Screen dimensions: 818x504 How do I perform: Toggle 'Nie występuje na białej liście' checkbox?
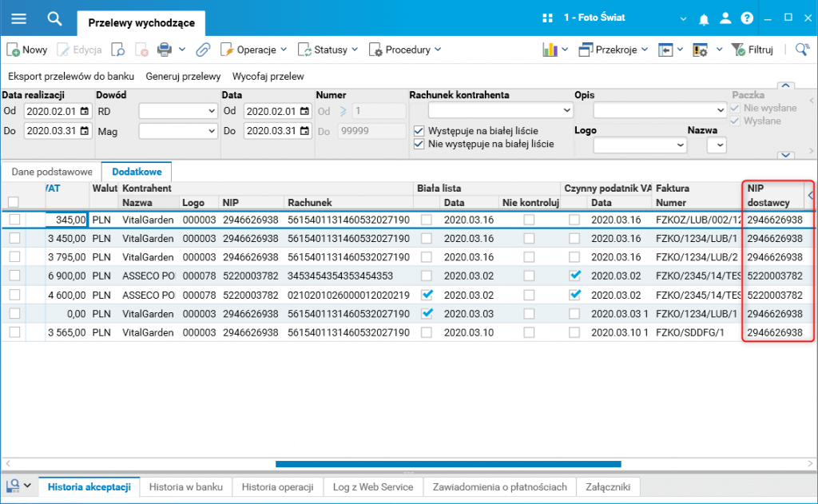419,144
